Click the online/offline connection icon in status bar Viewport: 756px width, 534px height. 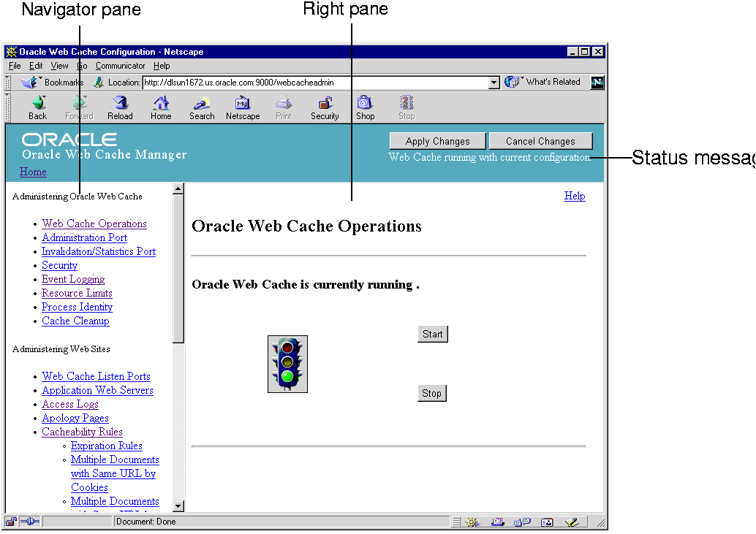pos(30,522)
